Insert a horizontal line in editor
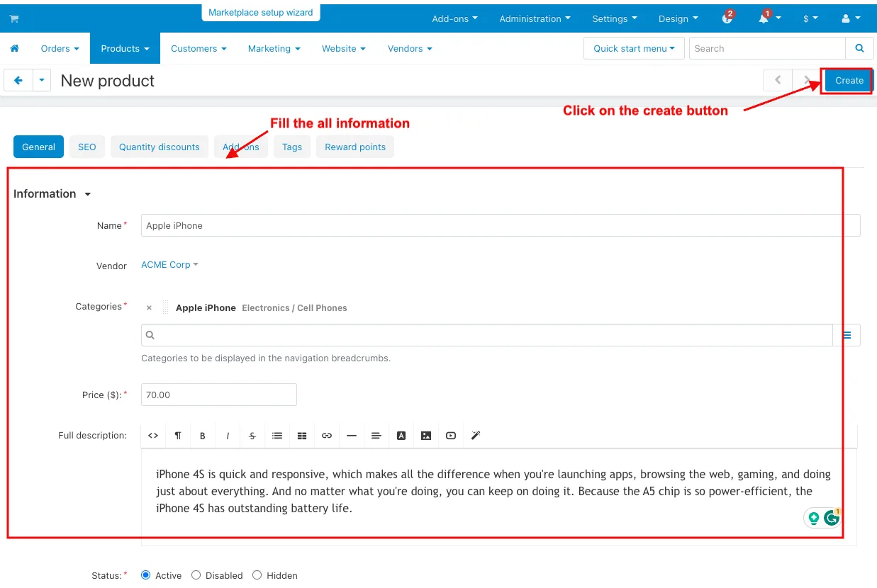Image resolution: width=877 pixels, height=588 pixels. (352, 436)
